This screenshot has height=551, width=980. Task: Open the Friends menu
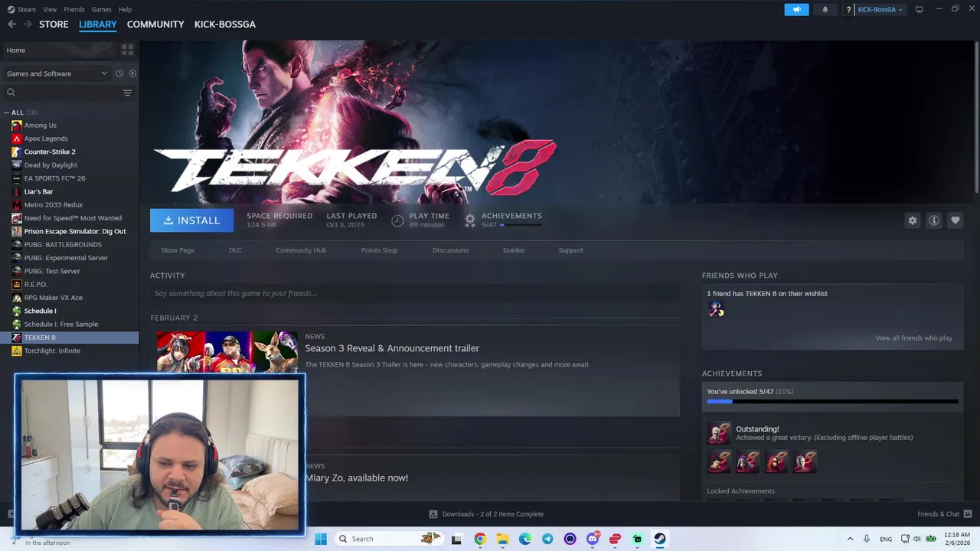(74, 9)
